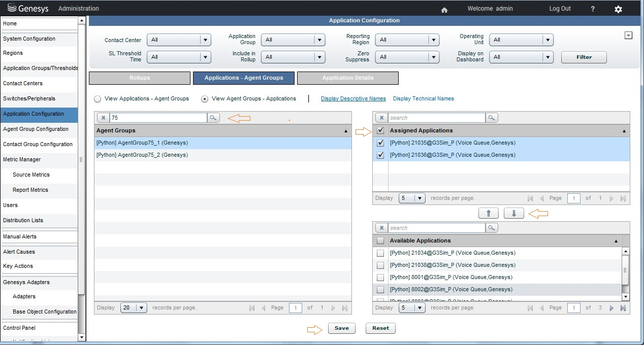Select AgentGroup75_2 row in Agent Groups
644x345 pixels.
click(x=223, y=155)
